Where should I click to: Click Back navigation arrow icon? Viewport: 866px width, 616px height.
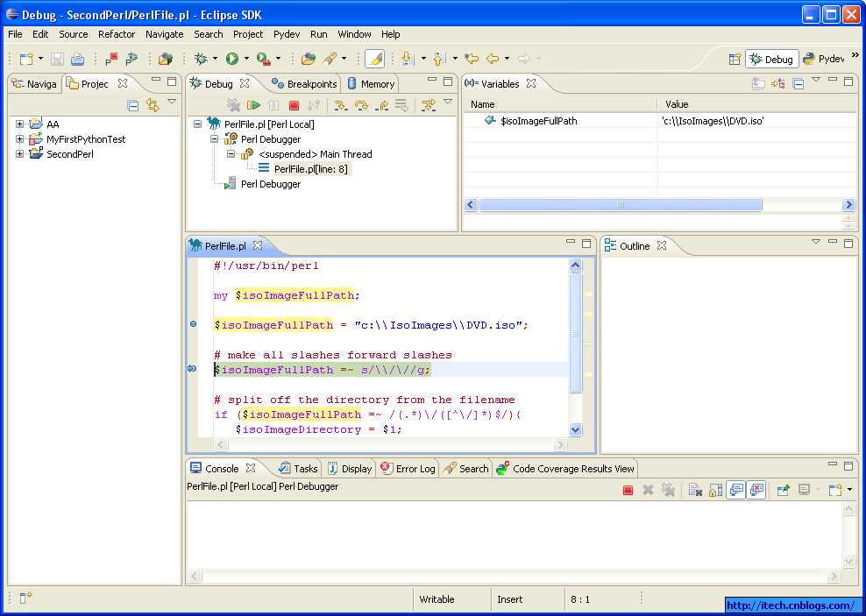point(493,59)
